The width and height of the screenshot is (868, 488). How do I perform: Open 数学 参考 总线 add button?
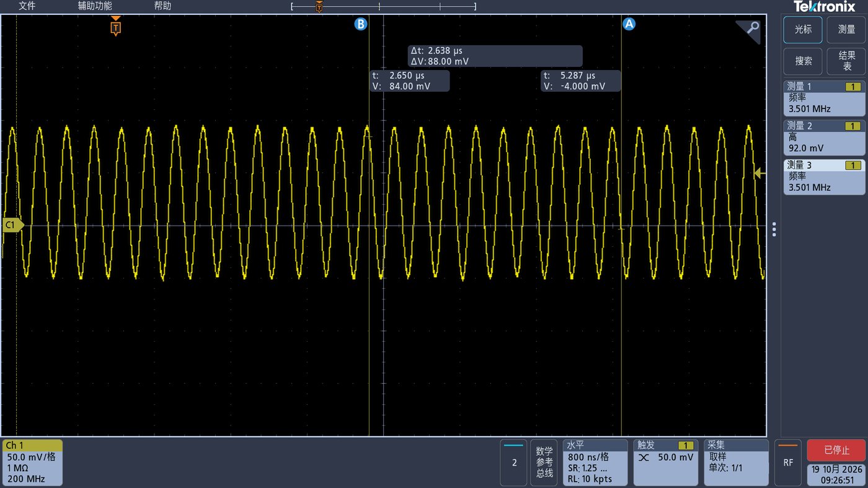(544, 463)
